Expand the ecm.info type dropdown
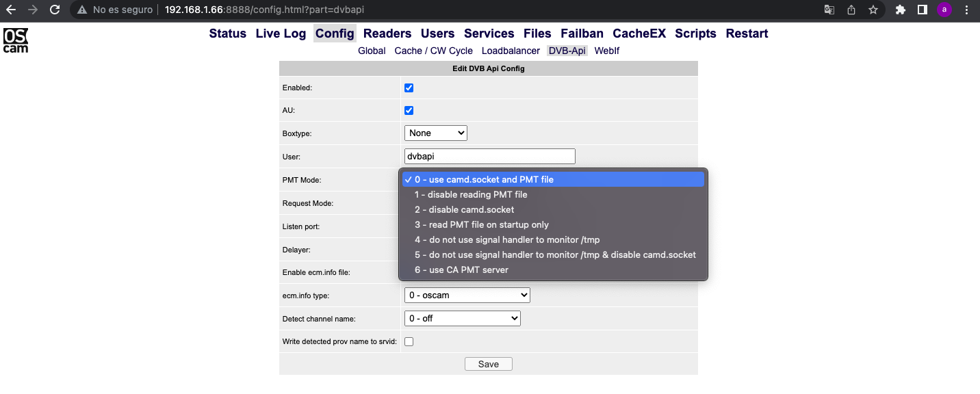This screenshot has height=394, width=980. coord(467,295)
